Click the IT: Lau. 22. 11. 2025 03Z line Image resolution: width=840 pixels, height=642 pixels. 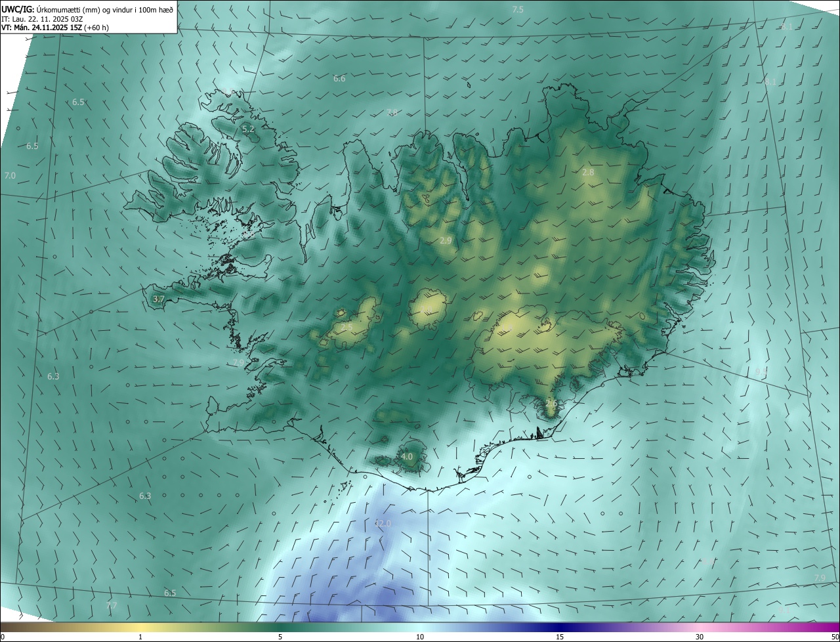click(42, 18)
